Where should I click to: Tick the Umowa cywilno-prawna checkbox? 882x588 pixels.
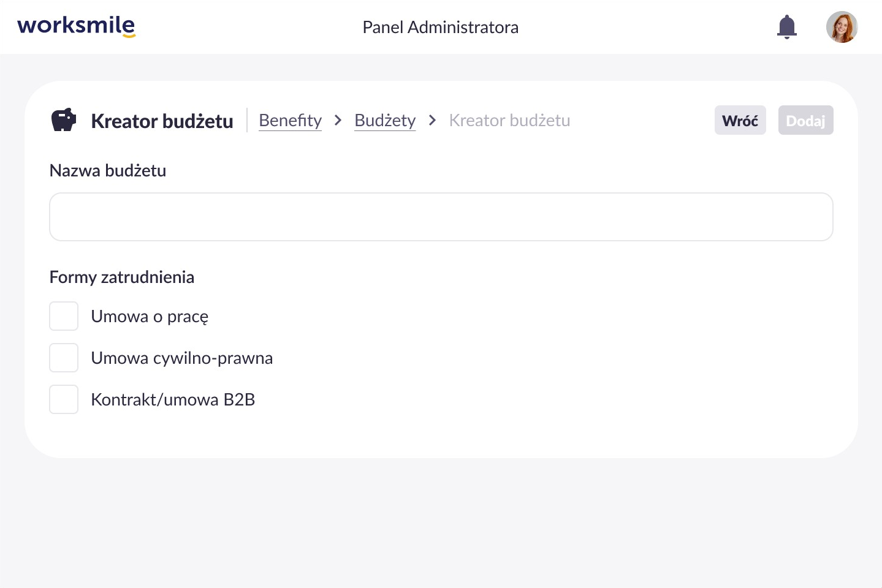[x=64, y=358]
